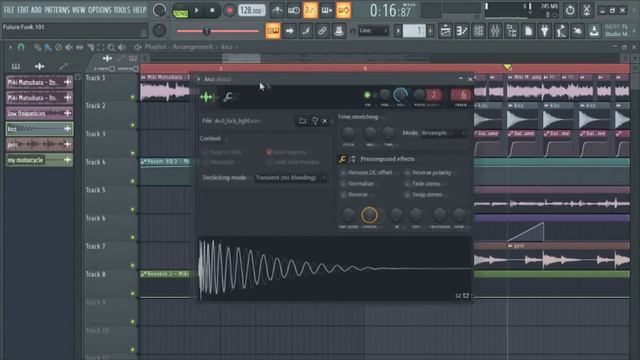Toggle the loop recording button
The image size is (640, 360).
(x=343, y=11)
